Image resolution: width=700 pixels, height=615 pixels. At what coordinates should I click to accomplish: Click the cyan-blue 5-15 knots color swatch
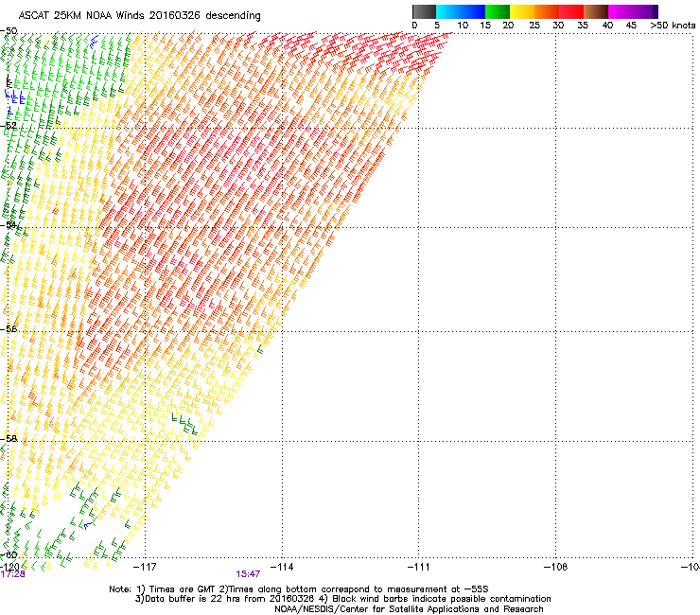point(461,11)
